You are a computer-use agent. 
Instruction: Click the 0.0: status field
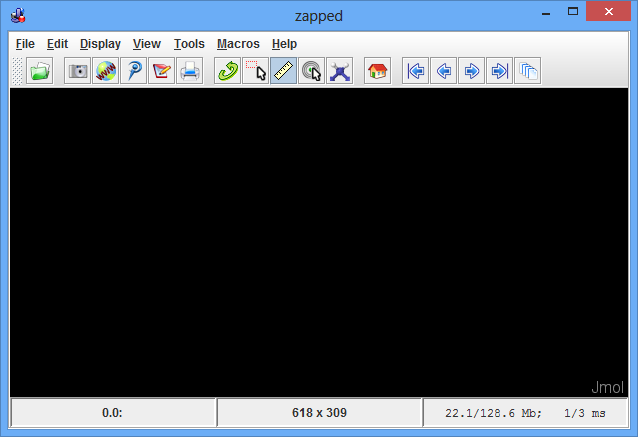click(113, 413)
